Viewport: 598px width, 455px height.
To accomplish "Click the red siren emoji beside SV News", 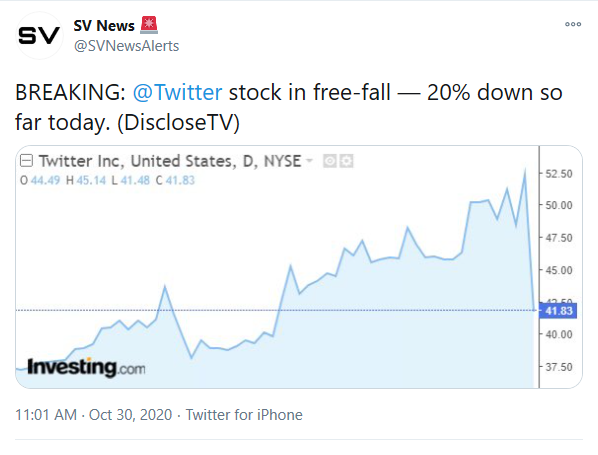I will 149,25.
